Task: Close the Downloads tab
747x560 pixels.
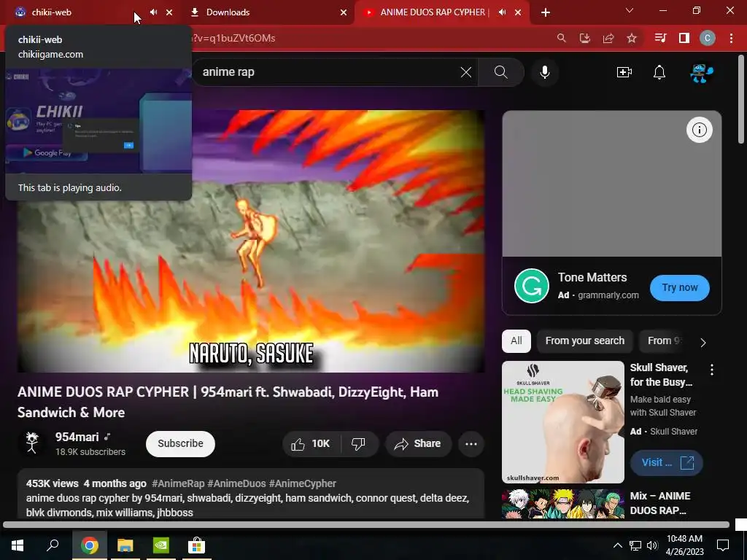Action: pyautogui.click(x=344, y=12)
